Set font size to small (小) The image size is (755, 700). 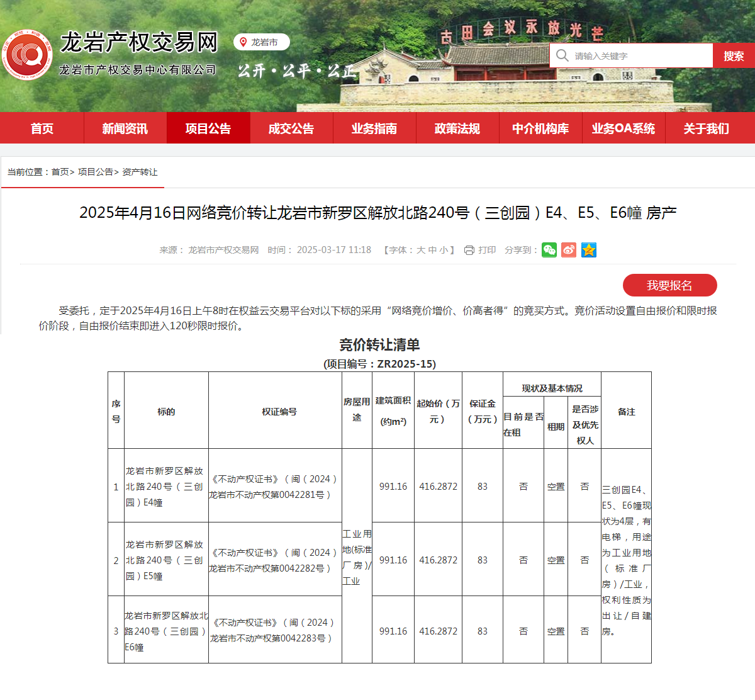[x=444, y=250]
